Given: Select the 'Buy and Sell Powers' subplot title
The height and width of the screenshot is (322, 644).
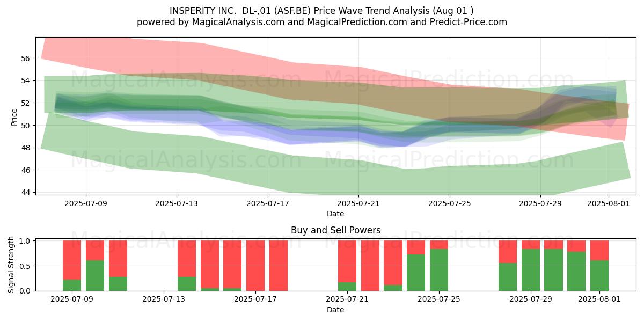Looking at the screenshot, I should [x=335, y=230].
